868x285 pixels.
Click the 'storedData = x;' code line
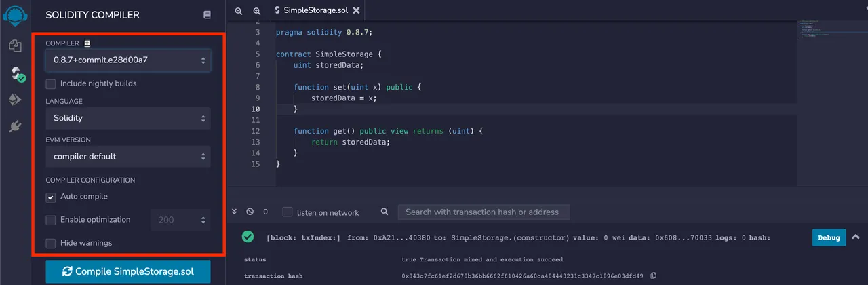[343, 98]
